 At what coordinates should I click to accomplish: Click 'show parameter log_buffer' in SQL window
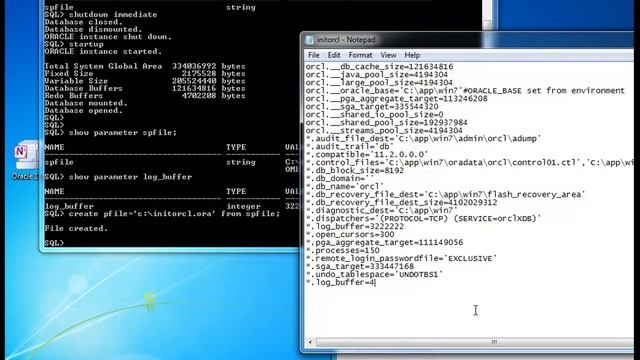[130, 177]
